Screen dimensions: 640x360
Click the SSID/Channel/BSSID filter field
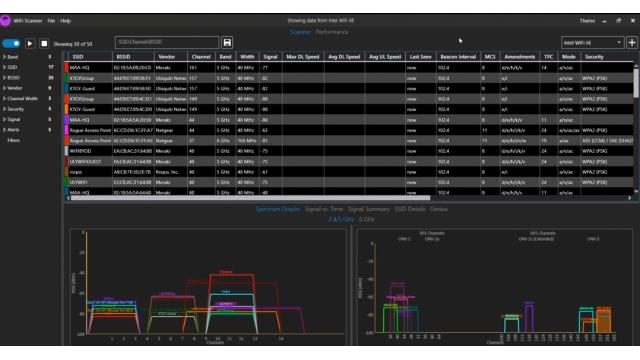click(167, 42)
